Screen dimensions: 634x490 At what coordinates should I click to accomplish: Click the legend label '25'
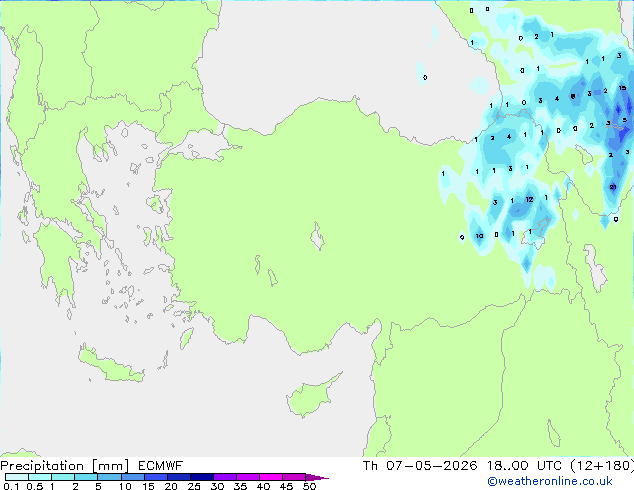click(x=194, y=486)
